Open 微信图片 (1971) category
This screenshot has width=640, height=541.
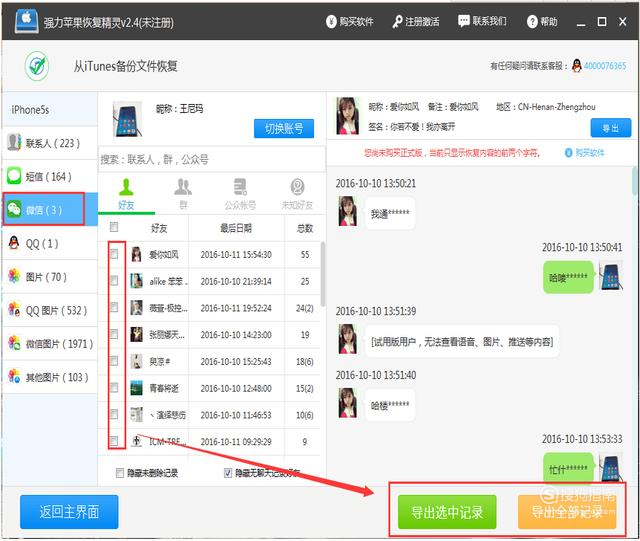pos(50,344)
